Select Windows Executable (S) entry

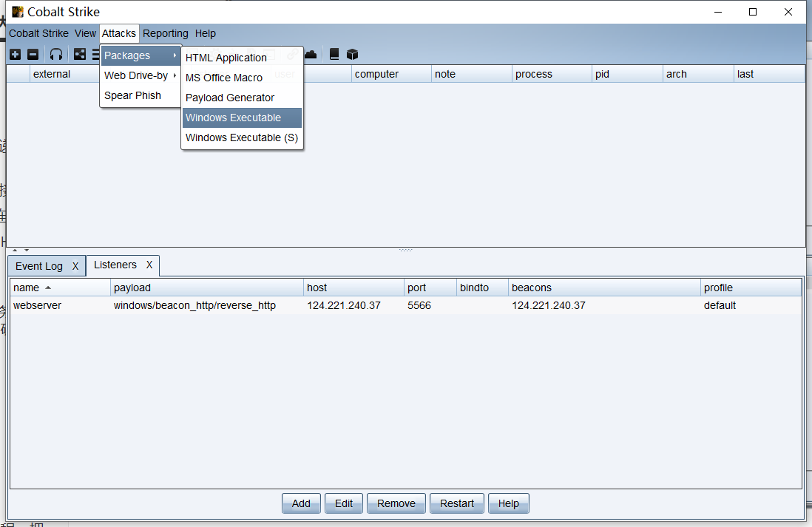[x=242, y=137]
